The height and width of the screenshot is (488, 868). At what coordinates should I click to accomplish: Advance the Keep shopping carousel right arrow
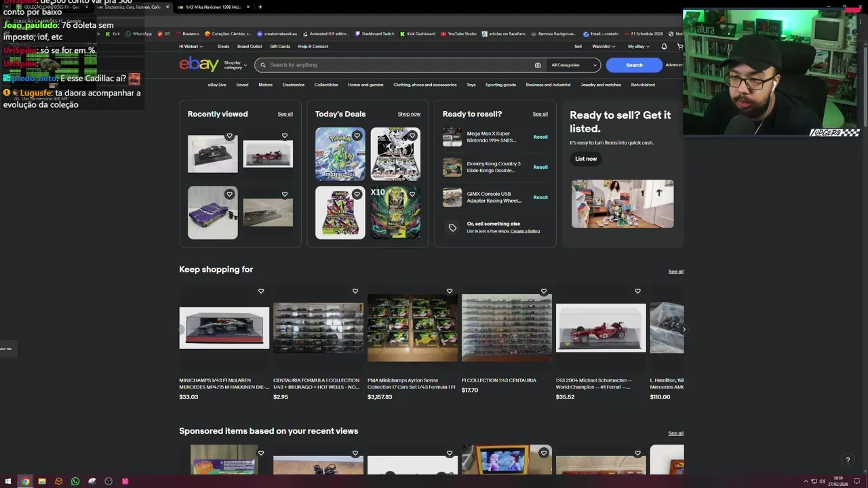tap(684, 329)
